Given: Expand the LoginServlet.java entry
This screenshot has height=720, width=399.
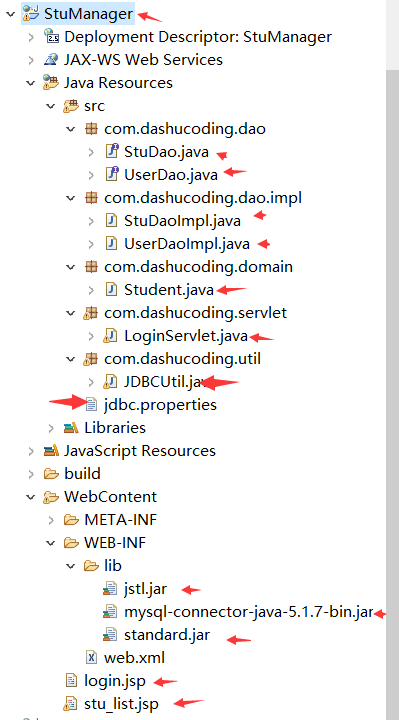Looking at the screenshot, I should (x=91, y=336).
